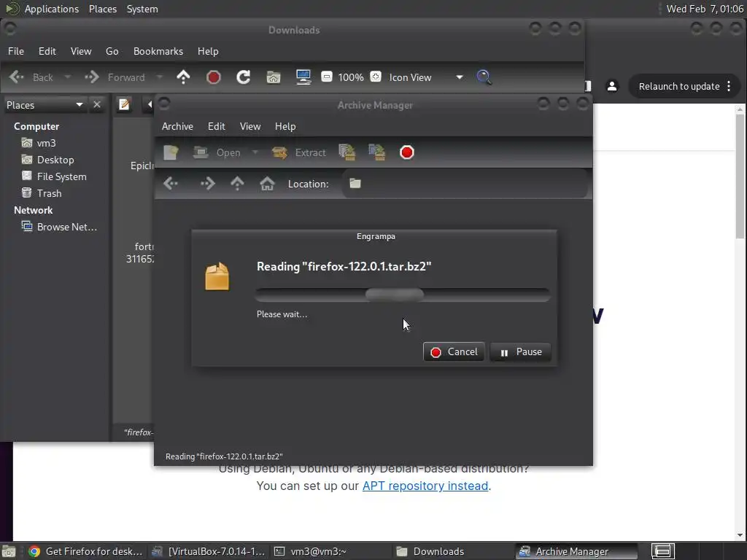The width and height of the screenshot is (747, 560).
Task: Click Relaunch to update in Chrome
Action: tap(679, 86)
